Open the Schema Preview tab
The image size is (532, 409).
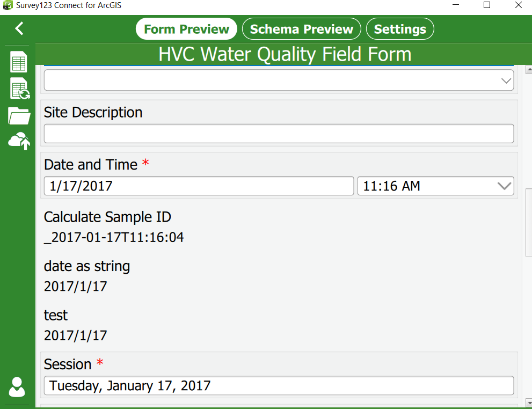pos(301,29)
